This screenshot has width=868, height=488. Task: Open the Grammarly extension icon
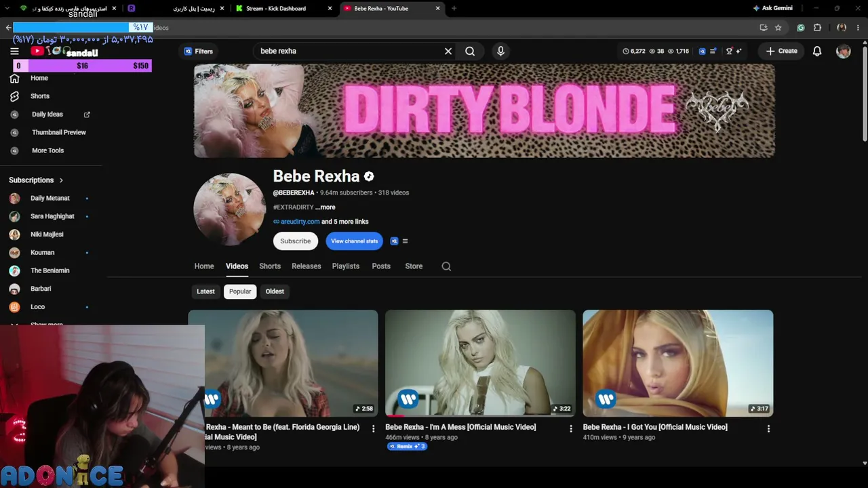tap(801, 28)
